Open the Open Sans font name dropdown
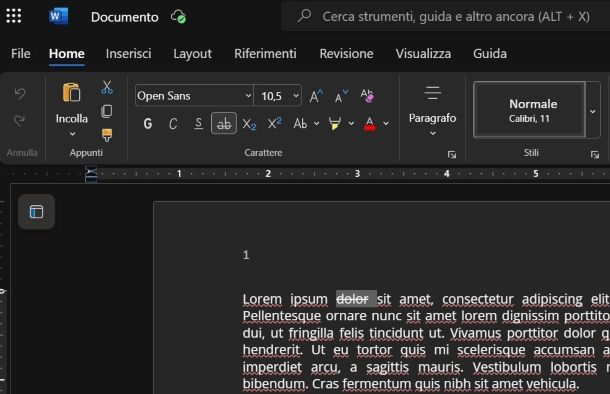 (248, 95)
